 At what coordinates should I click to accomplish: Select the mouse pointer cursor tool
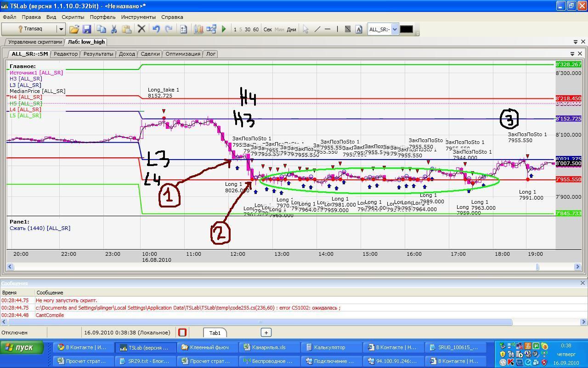(305, 29)
